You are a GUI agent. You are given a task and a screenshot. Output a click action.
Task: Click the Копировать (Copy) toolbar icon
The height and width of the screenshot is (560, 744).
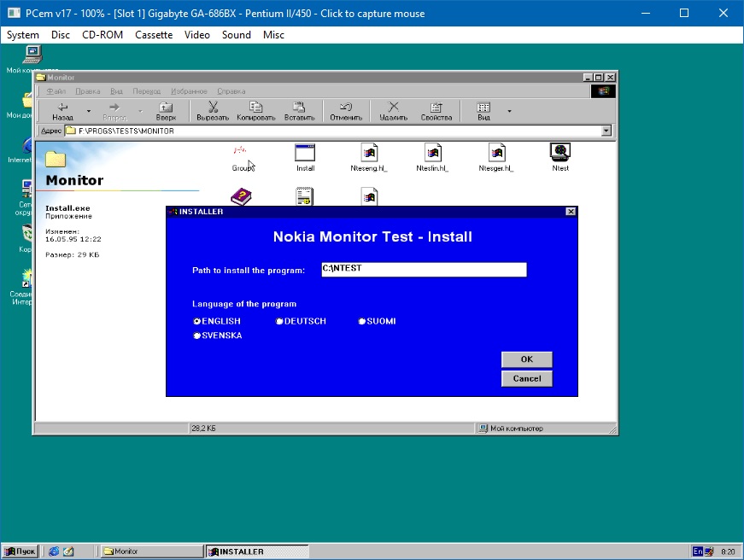pyautogui.click(x=255, y=110)
